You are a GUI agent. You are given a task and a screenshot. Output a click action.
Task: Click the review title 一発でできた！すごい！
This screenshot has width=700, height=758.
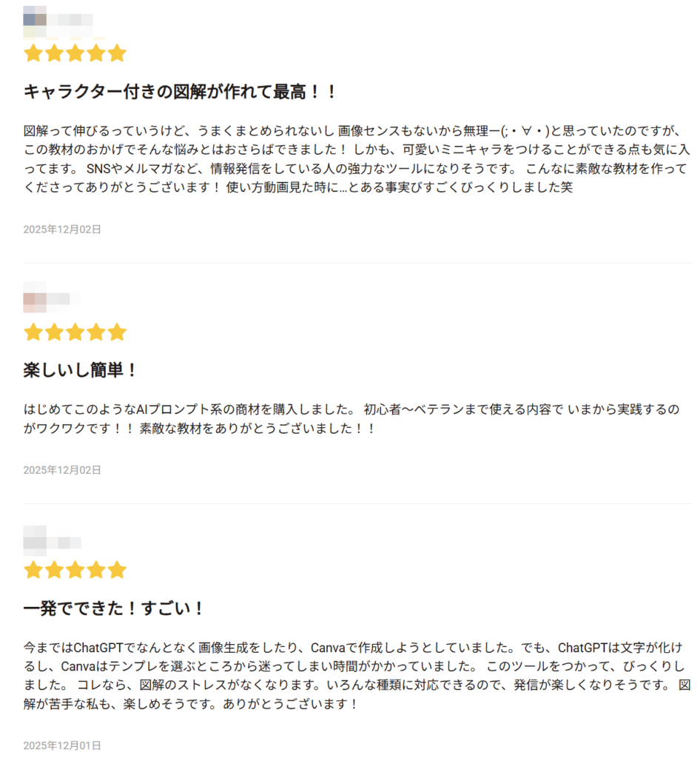pyautogui.click(x=114, y=608)
